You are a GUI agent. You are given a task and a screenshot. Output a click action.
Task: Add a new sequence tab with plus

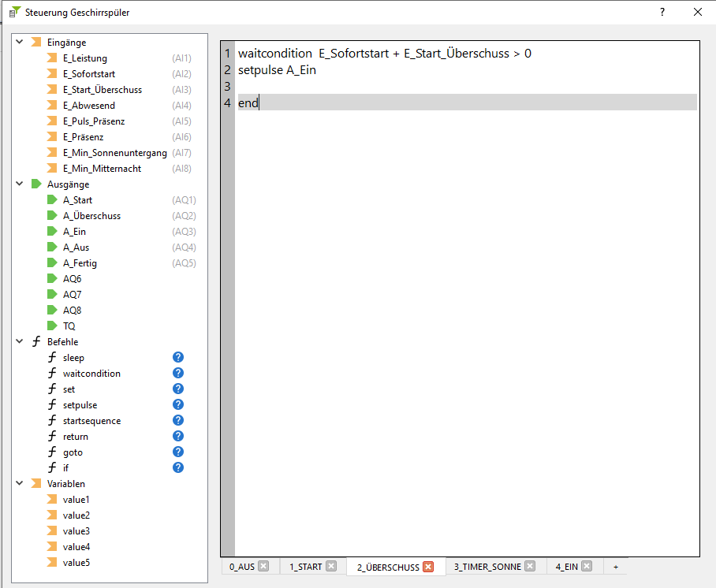pos(616,567)
